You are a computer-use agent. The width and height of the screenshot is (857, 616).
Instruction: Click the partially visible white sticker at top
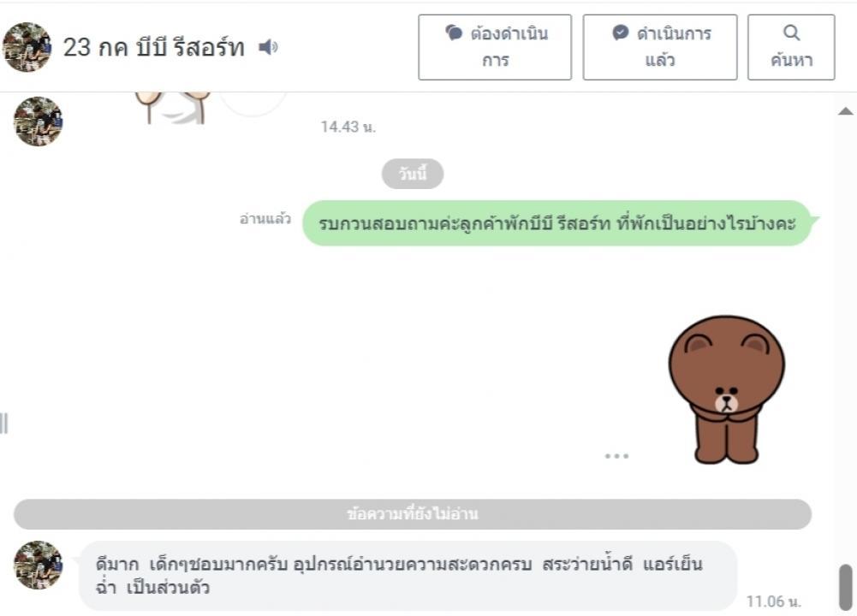(173, 108)
